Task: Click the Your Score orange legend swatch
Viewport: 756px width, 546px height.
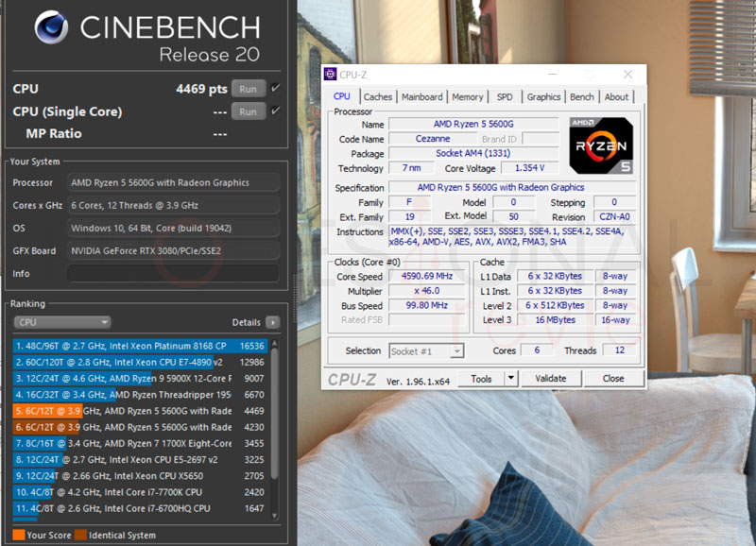Action: coord(19,535)
